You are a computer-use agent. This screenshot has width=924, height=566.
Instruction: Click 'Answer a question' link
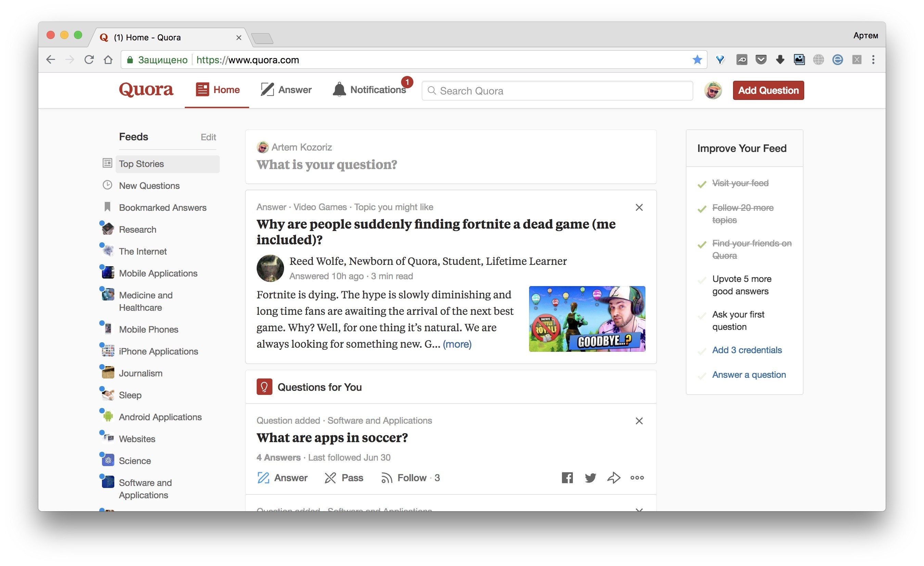click(x=749, y=375)
